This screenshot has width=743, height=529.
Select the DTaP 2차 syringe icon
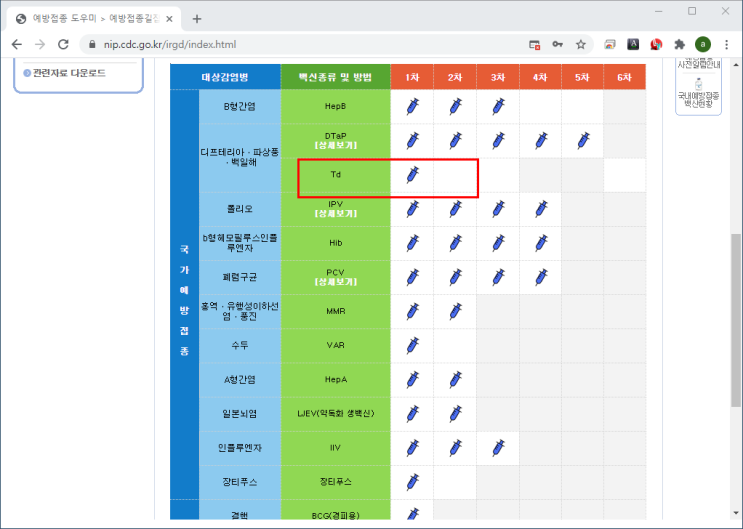455,140
